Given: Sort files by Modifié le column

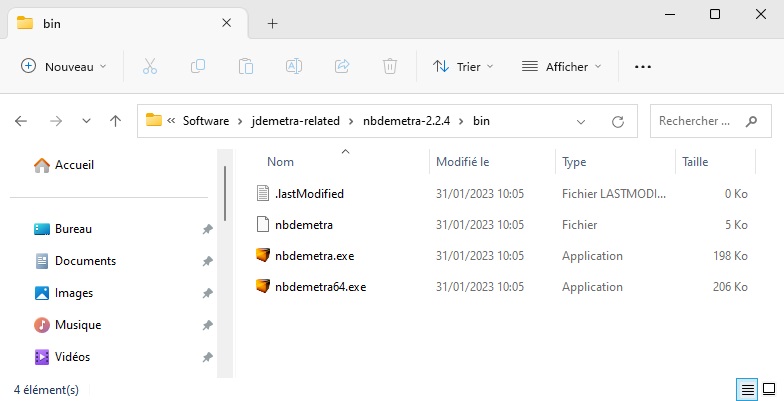Looking at the screenshot, I should tap(463, 161).
